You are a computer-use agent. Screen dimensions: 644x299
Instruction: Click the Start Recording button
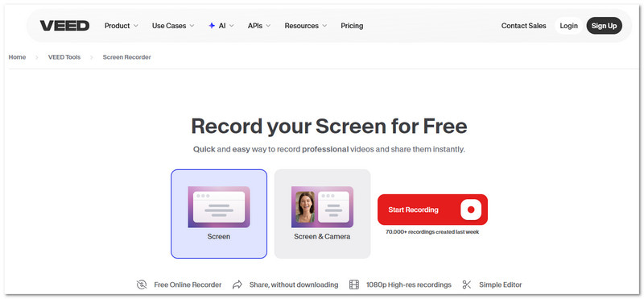click(x=432, y=210)
